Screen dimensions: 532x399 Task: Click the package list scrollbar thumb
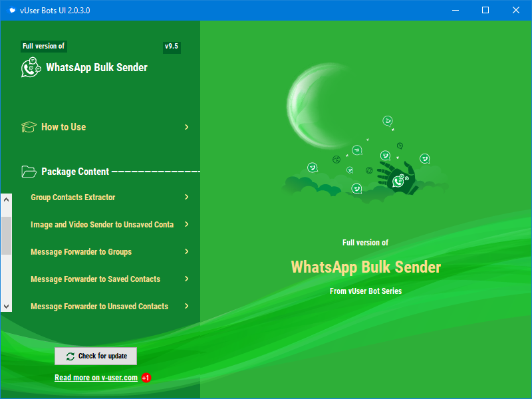coord(6,235)
